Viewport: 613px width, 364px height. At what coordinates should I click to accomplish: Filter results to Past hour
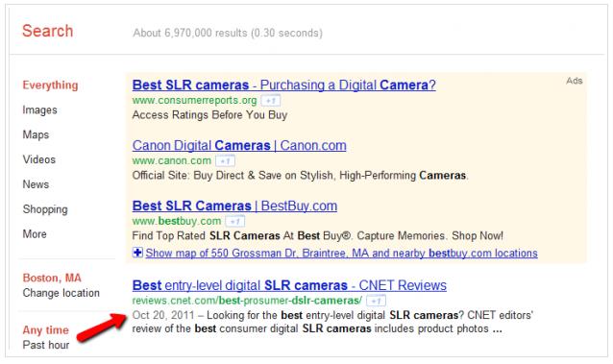tap(46, 345)
